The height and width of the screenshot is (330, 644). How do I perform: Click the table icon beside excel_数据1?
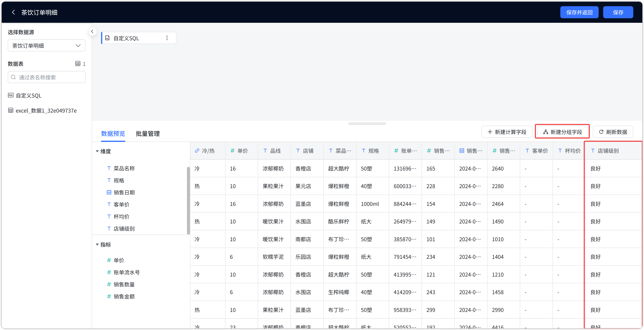coord(11,110)
